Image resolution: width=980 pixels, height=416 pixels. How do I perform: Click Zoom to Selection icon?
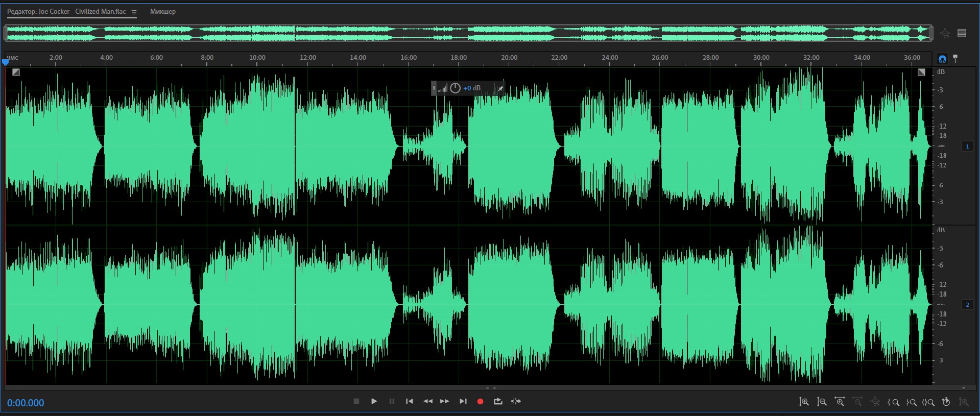click(x=928, y=402)
